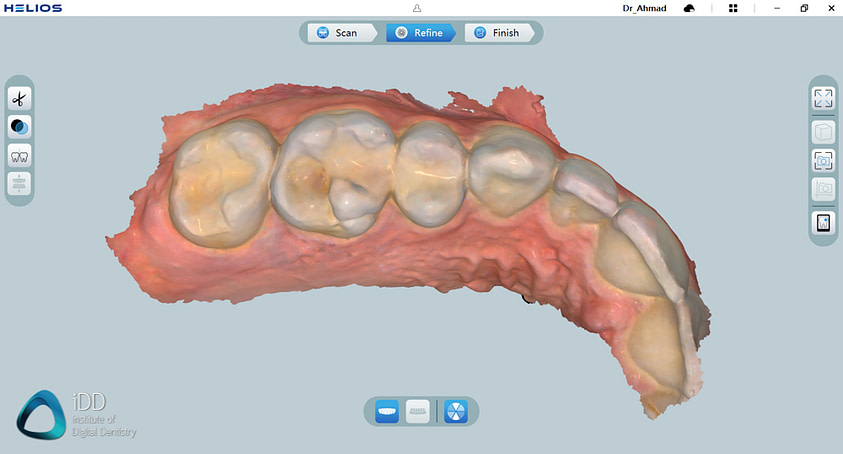Select the scissors cut tool
This screenshot has width=843, height=454.
pos(20,98)
